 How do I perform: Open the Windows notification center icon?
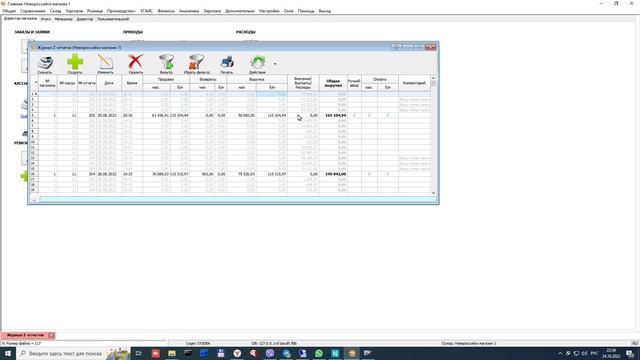(x=630, y=353)
